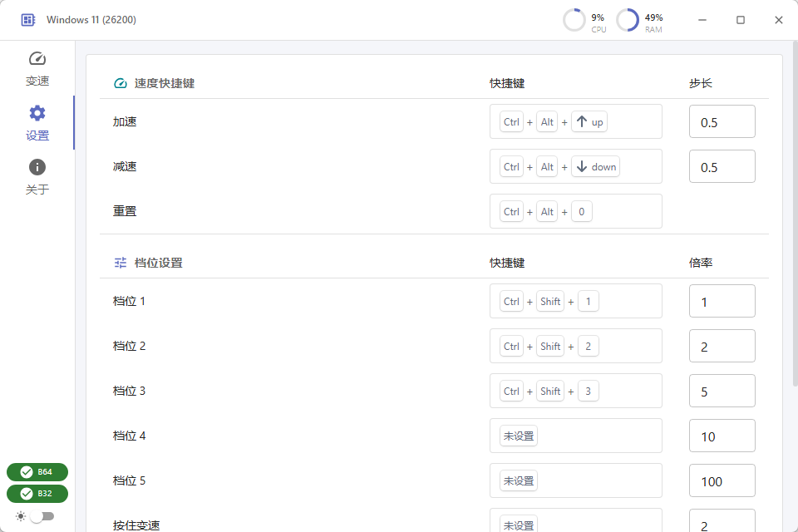Edit the 档位 2 hotkey field

coord(575,346)
